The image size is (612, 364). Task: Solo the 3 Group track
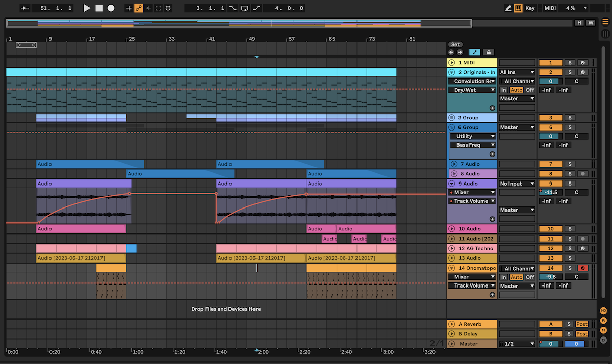(570, 118)
